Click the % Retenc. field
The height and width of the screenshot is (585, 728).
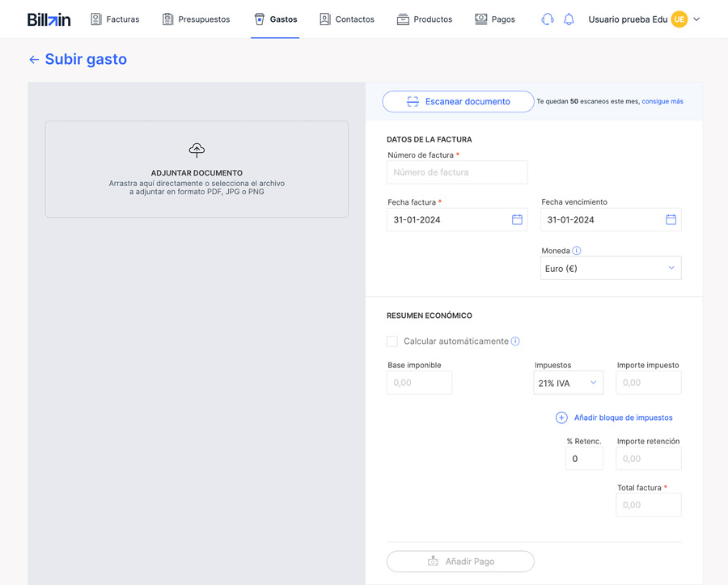(x=585, y=459)
